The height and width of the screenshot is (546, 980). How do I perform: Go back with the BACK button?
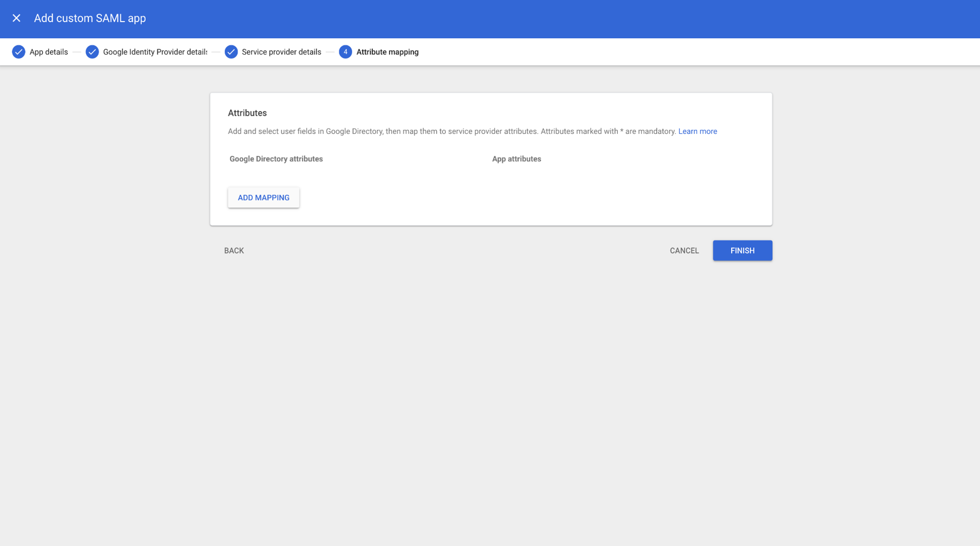(233, 251)
